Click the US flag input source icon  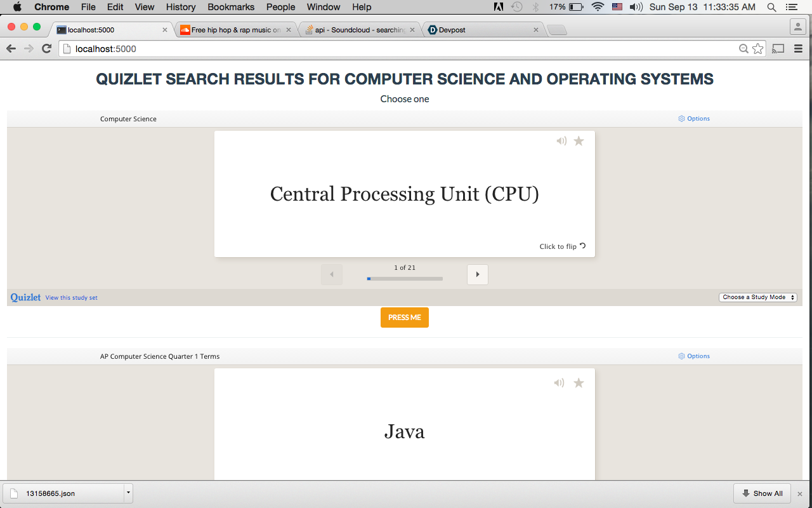617,7
